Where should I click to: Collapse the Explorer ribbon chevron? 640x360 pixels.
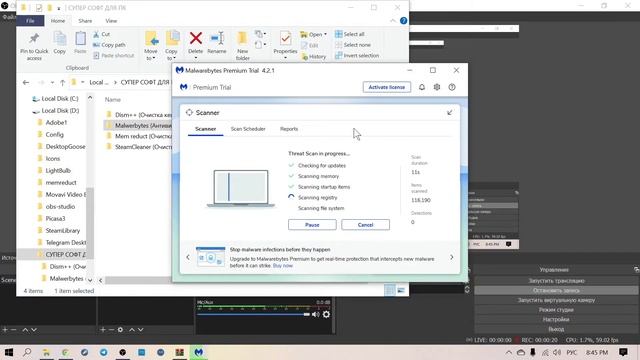point(393,20)
